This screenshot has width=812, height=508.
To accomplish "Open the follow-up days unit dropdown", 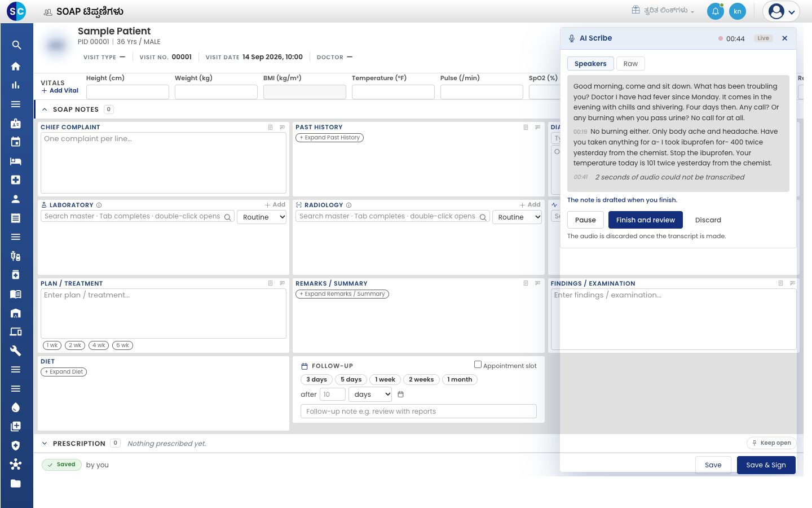I will (370, 394).
